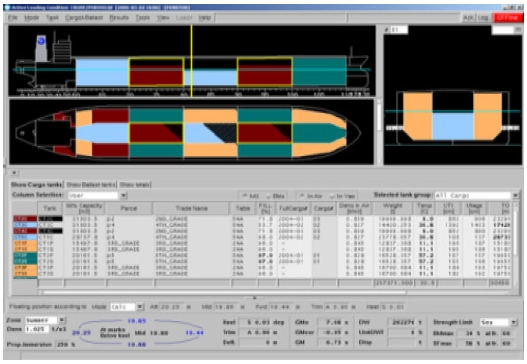
Task: Open the floating position Mode dropdown
Action: pyautogui.click(x=140, y=307)
